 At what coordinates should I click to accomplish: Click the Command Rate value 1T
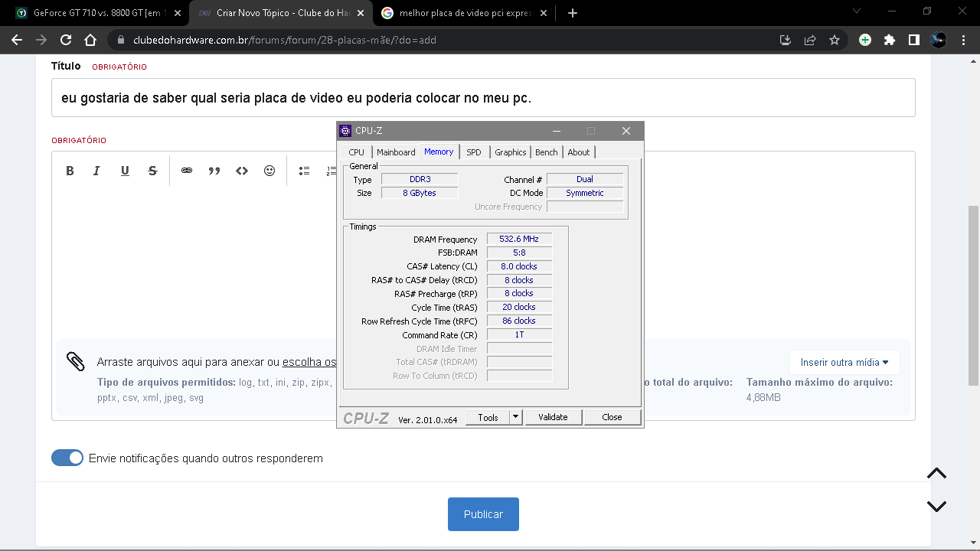point(519,334)
